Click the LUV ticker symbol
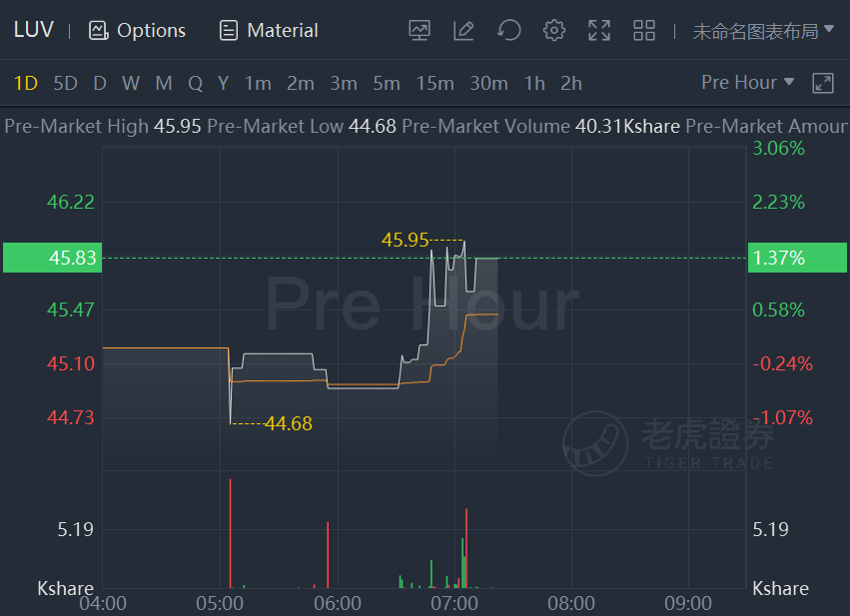This screenshot has height=616, width=850. (x=34, y=30)
